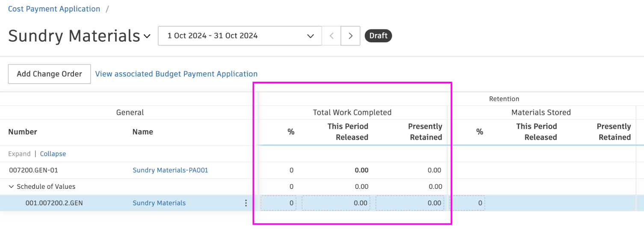The image size is (644, 229).
Task: Edit Materials Stored % cell
Action: click(467, 203)
